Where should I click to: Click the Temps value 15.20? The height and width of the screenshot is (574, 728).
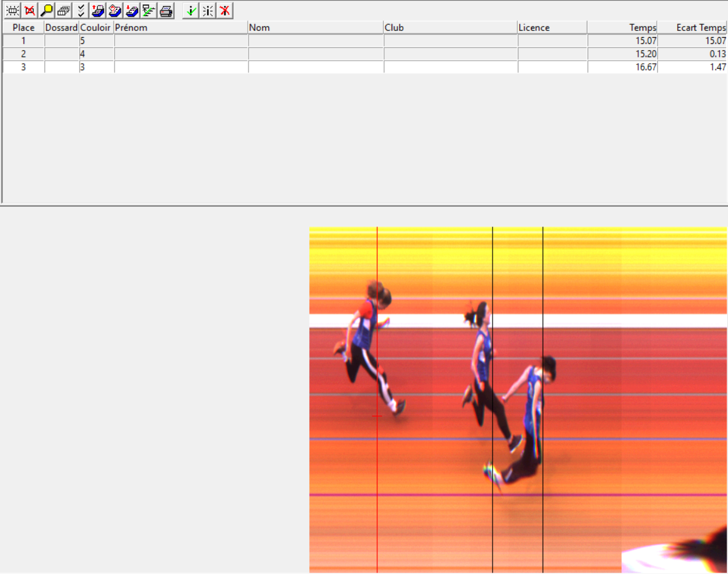622,54
